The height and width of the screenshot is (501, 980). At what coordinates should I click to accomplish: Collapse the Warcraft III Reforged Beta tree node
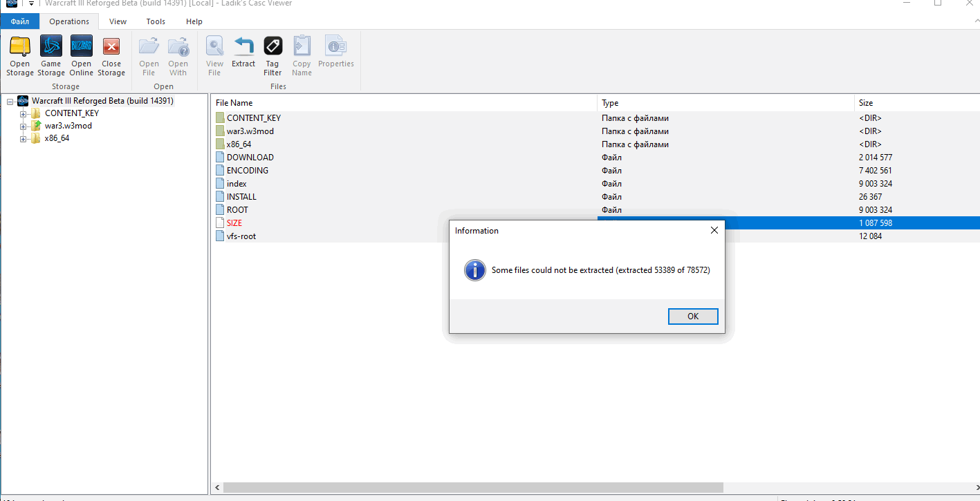pyautogui.click(x=10, y=101)
